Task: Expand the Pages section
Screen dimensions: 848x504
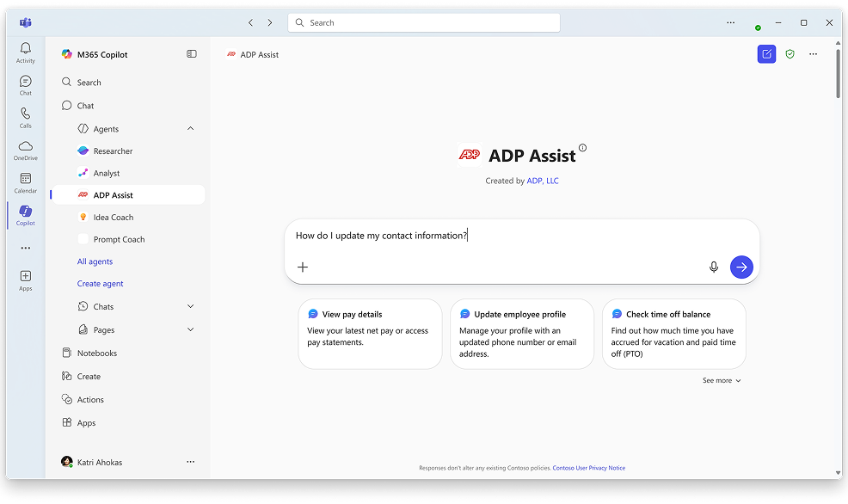Action: coord(190,330)
